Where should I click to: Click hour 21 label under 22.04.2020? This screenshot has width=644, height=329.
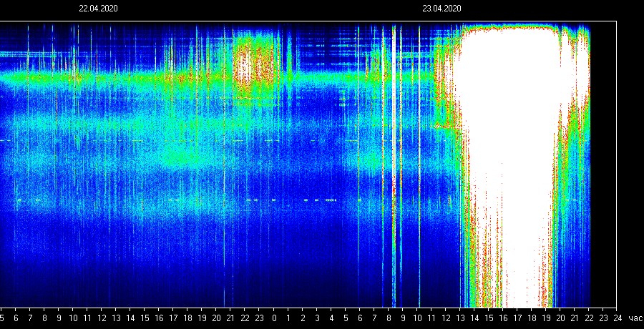tap(230, 318)
